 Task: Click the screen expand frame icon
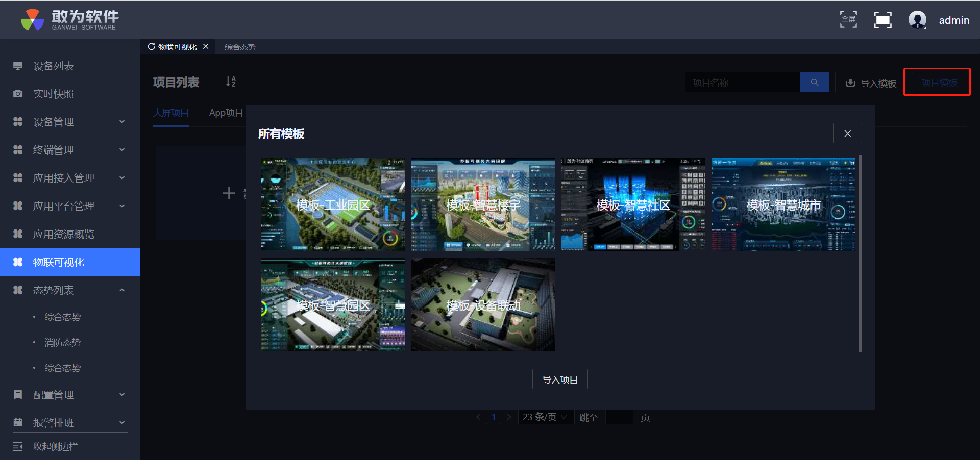coord(883,20)
